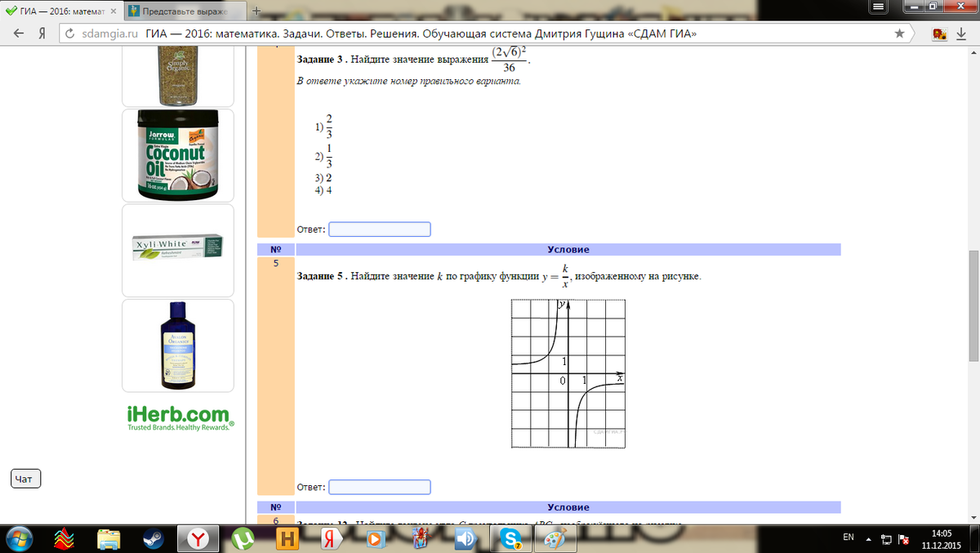
Task: Open the browser hamburger menu
Action: tap(879, 7)
